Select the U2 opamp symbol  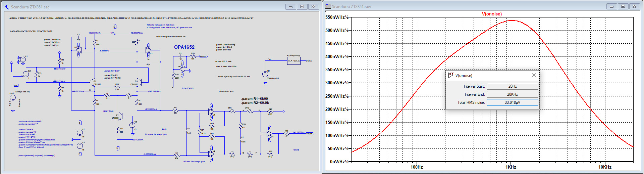point(211,154)
